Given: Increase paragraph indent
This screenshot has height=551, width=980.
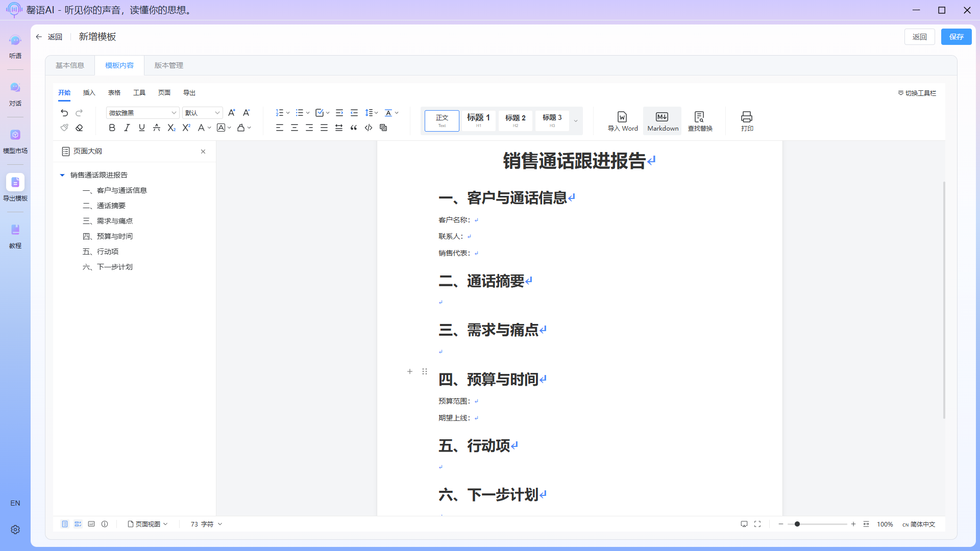Looking at the screenshot, I should coord(339,113).
